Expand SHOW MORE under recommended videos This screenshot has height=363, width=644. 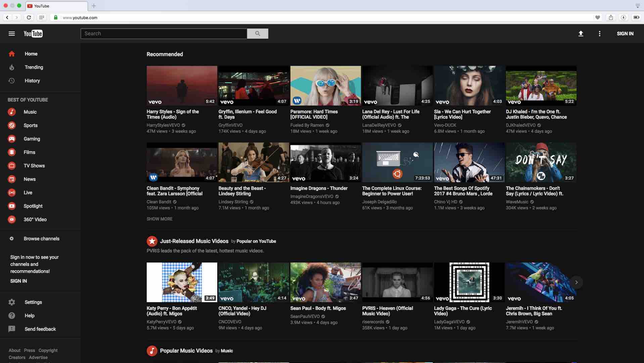(159, 219)
